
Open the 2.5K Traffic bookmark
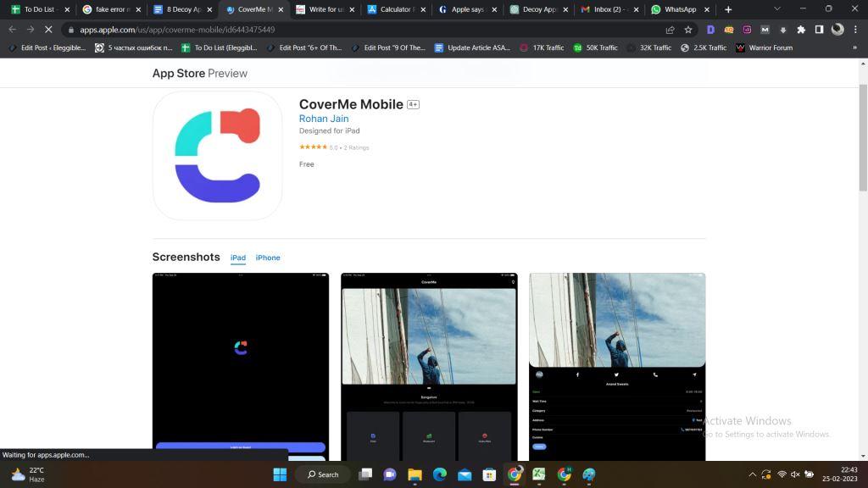pos(703,47)
